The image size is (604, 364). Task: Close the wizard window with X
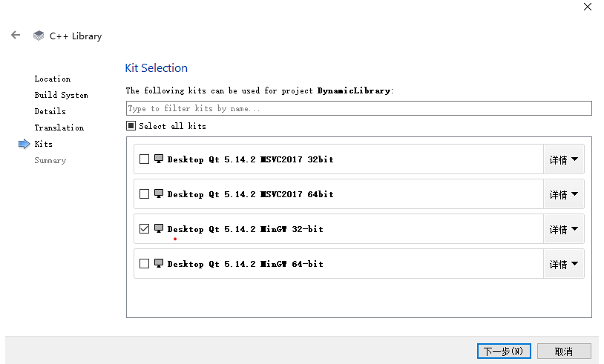coord(587,7)
